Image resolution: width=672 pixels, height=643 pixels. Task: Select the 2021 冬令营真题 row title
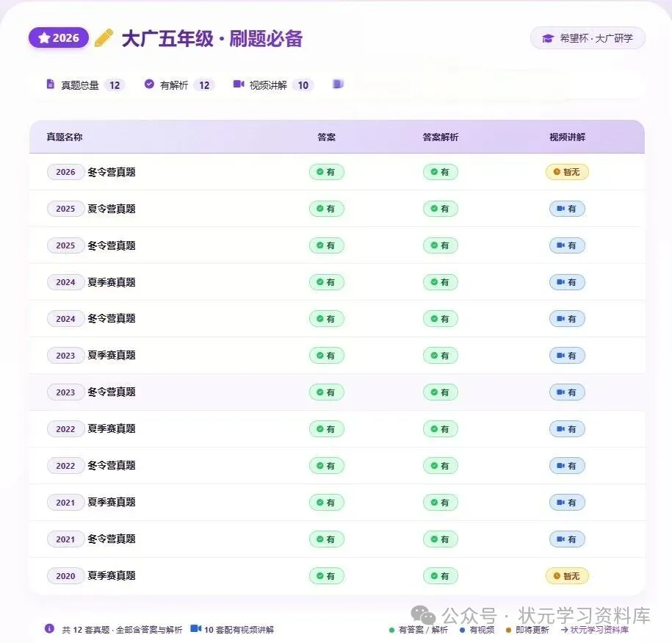coord(112,539)
